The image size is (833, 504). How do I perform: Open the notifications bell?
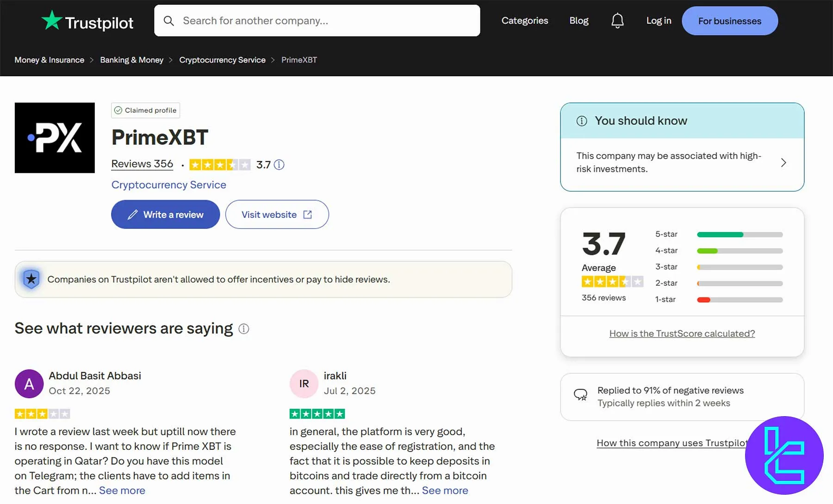617,20
